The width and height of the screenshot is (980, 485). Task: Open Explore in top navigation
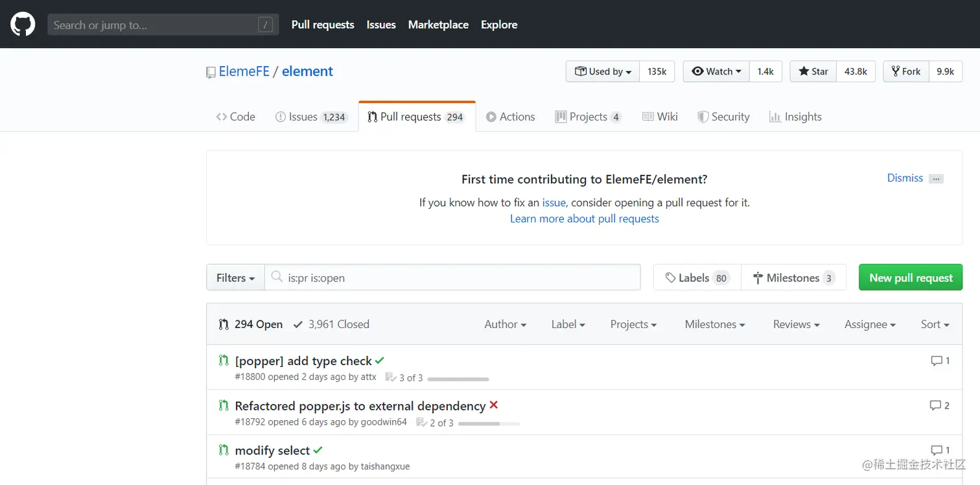coord(499,25)
